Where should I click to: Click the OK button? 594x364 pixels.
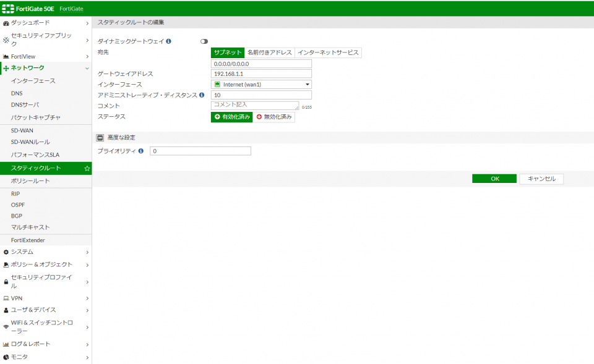[x=494, y=179]
